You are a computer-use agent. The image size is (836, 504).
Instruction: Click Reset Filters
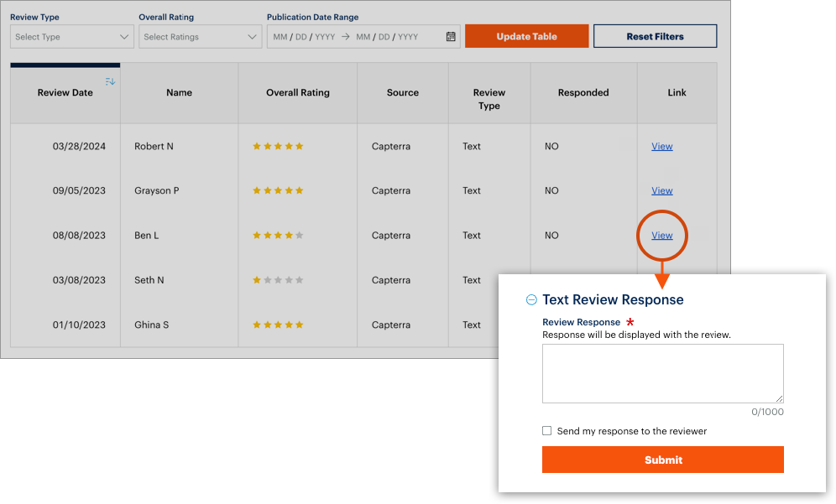coord(655,35)
